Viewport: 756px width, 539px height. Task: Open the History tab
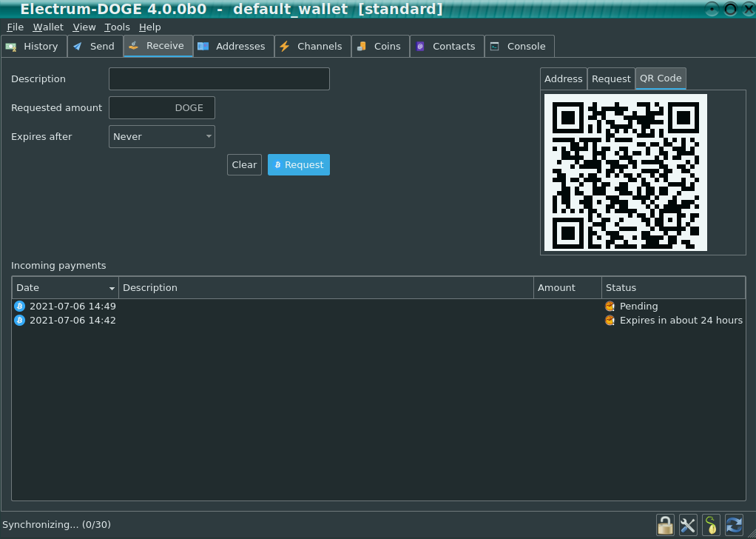[x=34, y=47]
